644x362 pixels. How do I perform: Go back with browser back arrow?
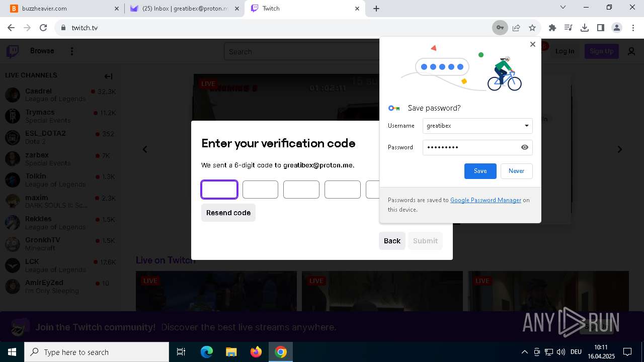pos(11,28)
